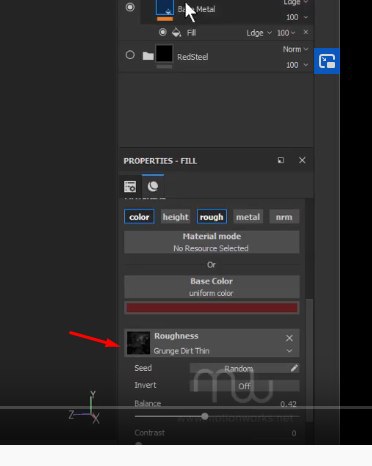Remove the Roughness resource with its X
The width and height of the screenshot is (372, 466).
pyautogui.click(x=289, y=338)
